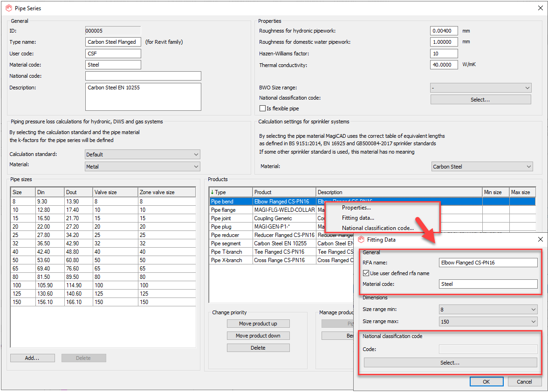Click the hydronic pipework roughness field

click(x=444, y=31)
